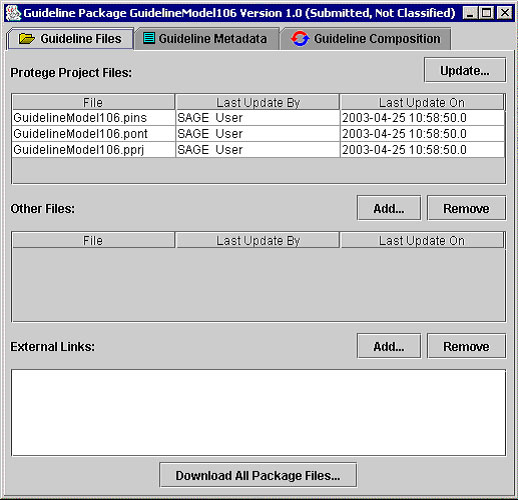Click Last Update By header in Other Files table

(258, 240)
